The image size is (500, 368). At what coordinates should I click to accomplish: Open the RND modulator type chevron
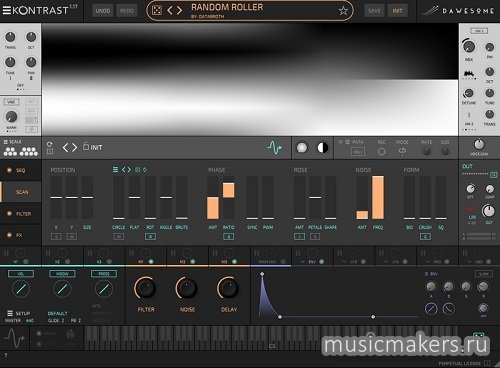coord(428,262)
